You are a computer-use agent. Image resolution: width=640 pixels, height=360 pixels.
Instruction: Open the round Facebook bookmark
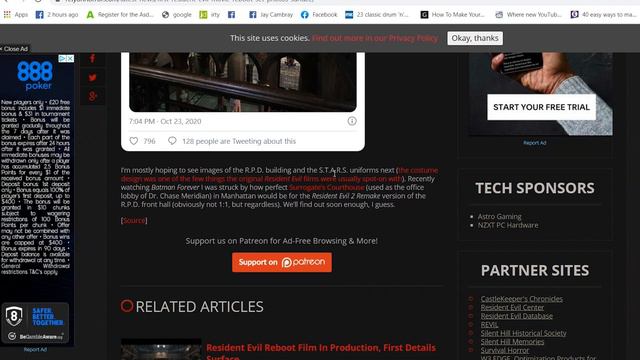(319, 15)
